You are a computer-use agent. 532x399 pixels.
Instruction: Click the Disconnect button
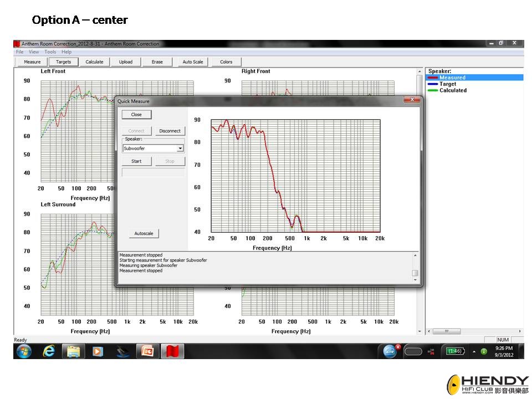[170, 131]
